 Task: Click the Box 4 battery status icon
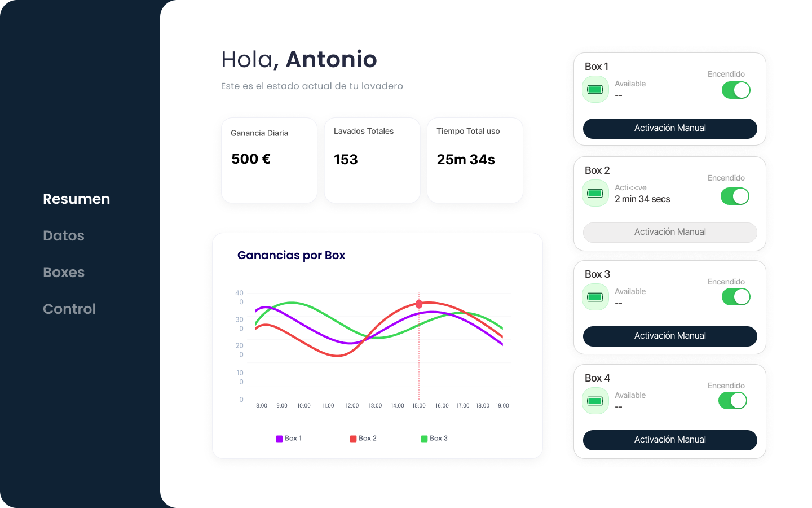click(595, 401)
